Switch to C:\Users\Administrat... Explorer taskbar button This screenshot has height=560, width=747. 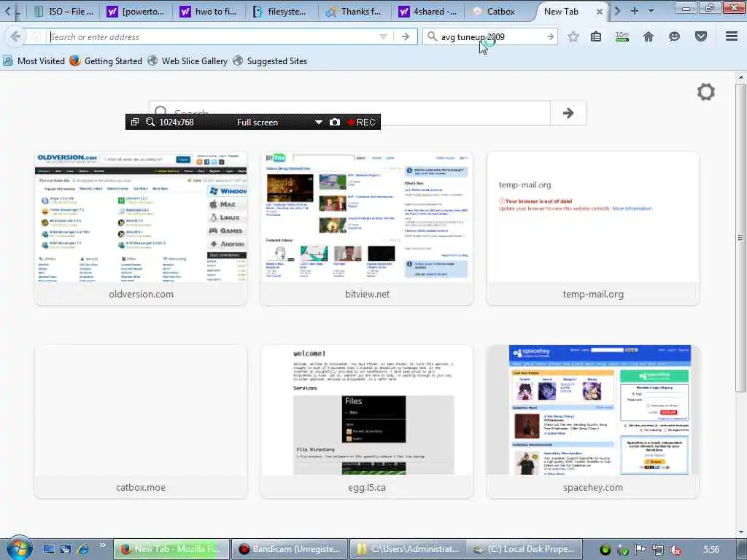click(409, 549)
